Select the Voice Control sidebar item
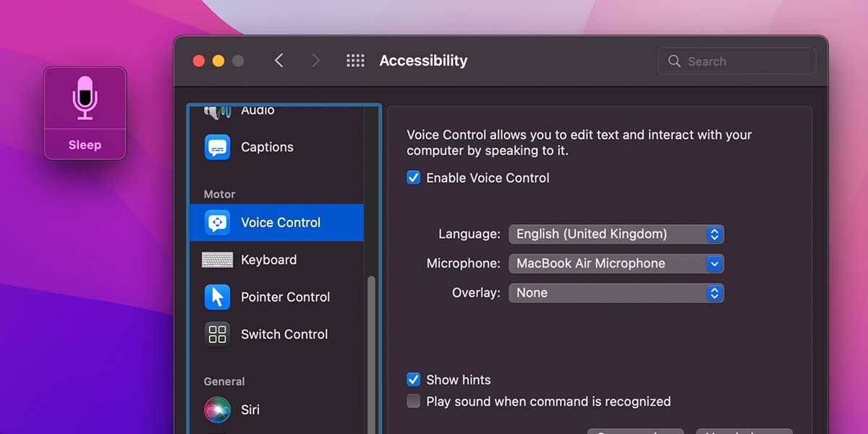868x434 pixels. coord(276,223)
